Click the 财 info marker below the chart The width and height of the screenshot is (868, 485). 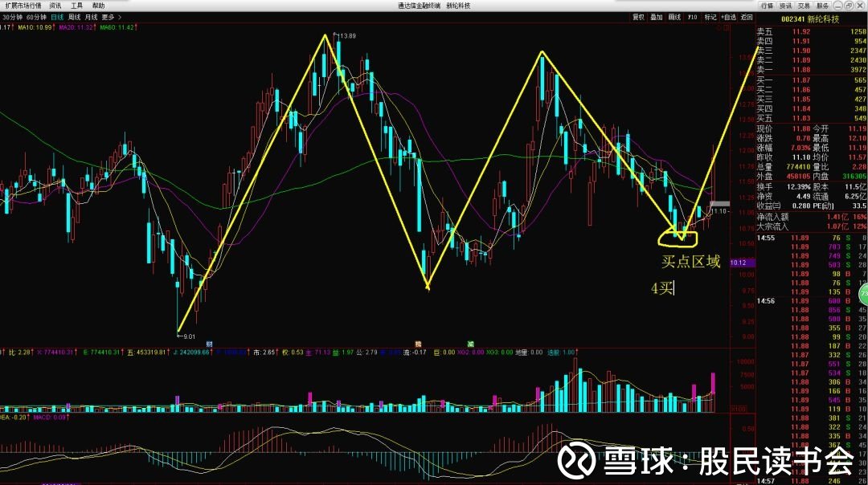tap(209, 344)
